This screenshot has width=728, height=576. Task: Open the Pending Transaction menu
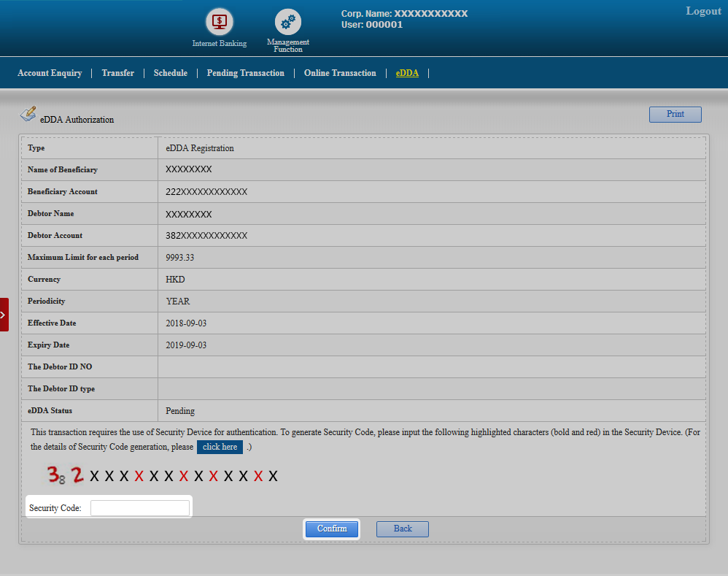245,73
